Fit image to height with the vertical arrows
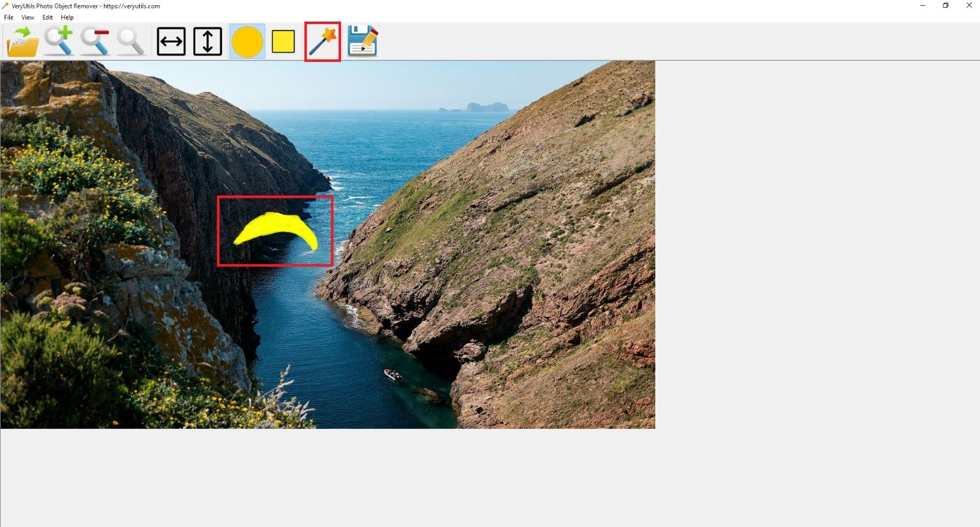980x527 pixels. point(208,41)
